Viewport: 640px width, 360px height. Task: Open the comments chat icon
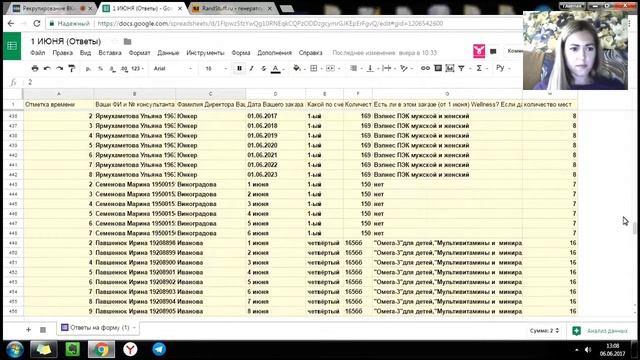493,51
